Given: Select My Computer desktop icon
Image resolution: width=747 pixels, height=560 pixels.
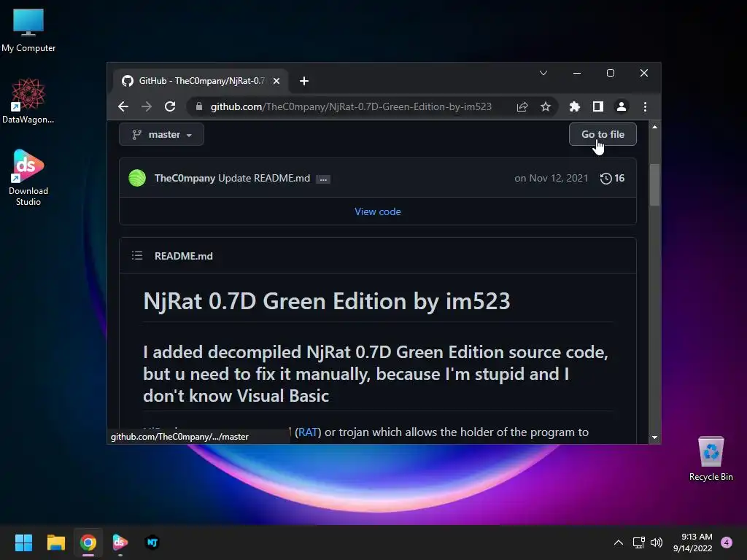Looking at the screenshot, I should 28,31.
